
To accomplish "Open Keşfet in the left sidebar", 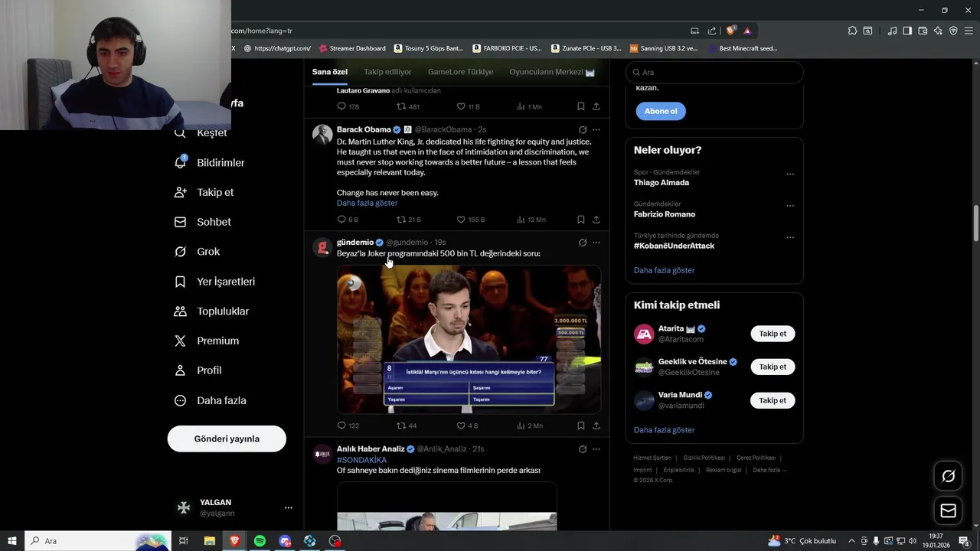I will tap(201, 133).
